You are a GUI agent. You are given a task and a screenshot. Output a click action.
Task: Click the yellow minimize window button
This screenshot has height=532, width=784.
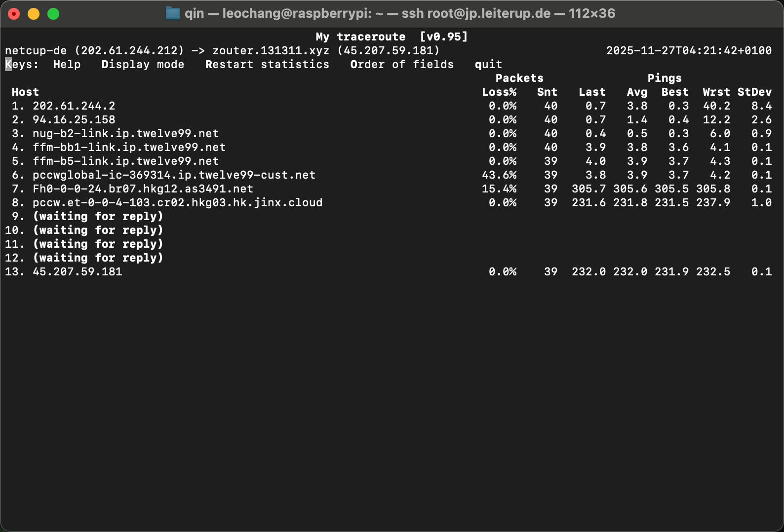[x=34, y=14]
